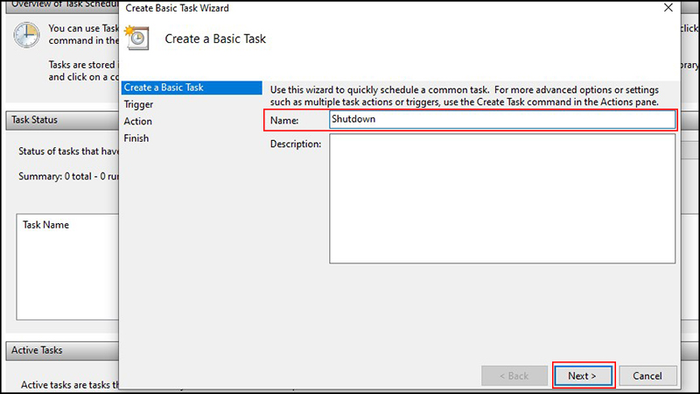
Task: Click the Basic Task wizard clock icon
Action: [136, 37]
